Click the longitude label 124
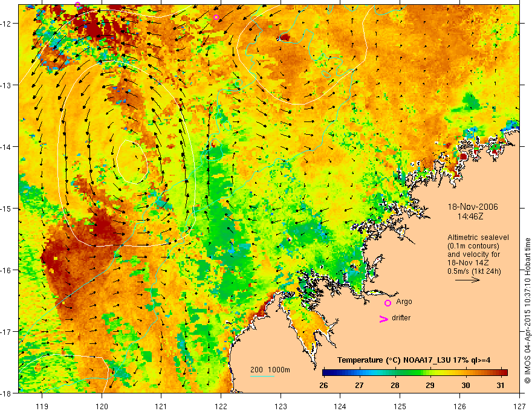 pos(340,406)
